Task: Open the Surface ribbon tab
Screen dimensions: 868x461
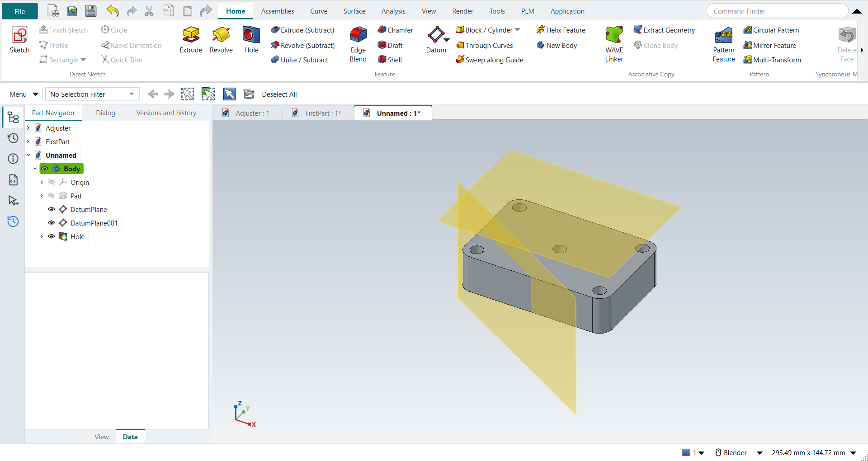Action: pos(354,11)
